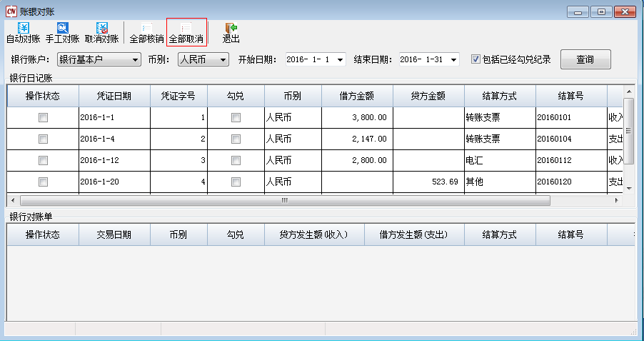Click the CN app icon in title bar
The width and height of the screenshot is (644, 341).
point(10,11)
